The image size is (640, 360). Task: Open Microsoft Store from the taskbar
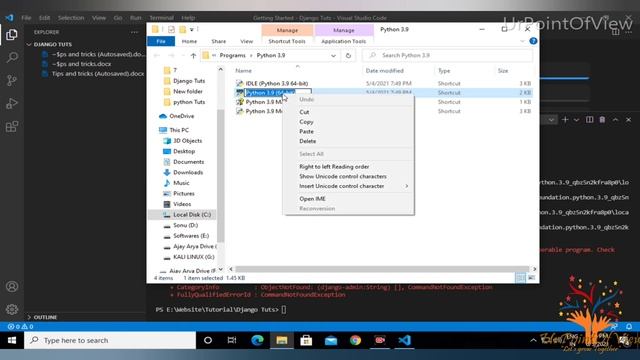coord(306,340)
